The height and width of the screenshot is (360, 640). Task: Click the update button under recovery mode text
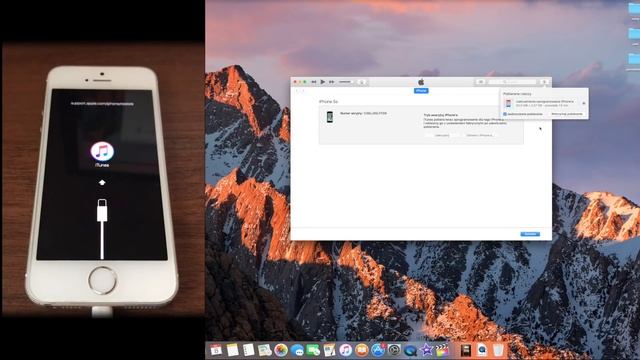point(442,135)
